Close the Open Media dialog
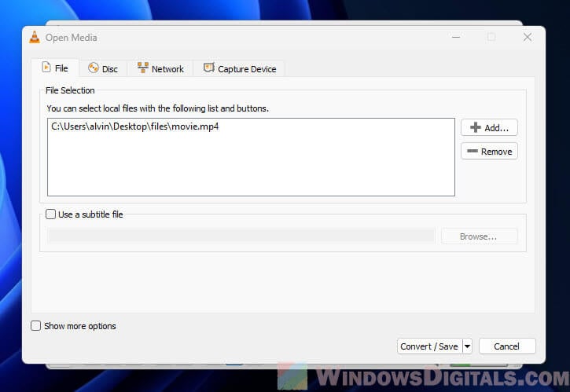 [x=528, y=37]
